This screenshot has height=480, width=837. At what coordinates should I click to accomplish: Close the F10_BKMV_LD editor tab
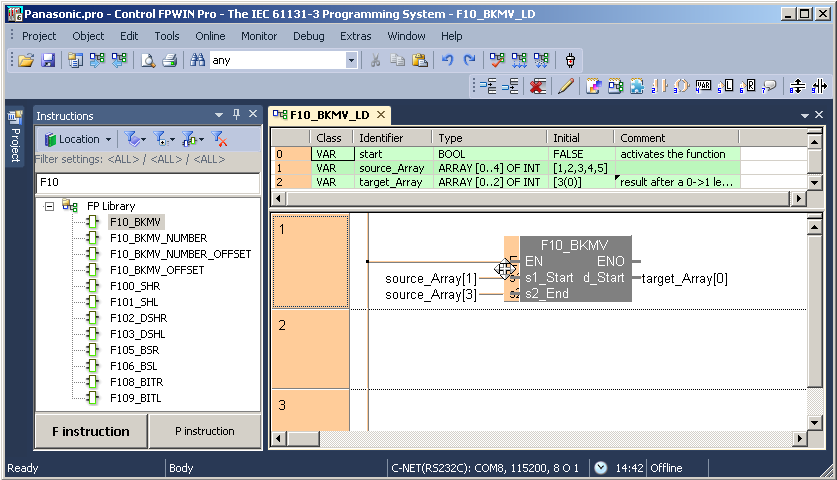pyautogui.click(x=381, y=115)
